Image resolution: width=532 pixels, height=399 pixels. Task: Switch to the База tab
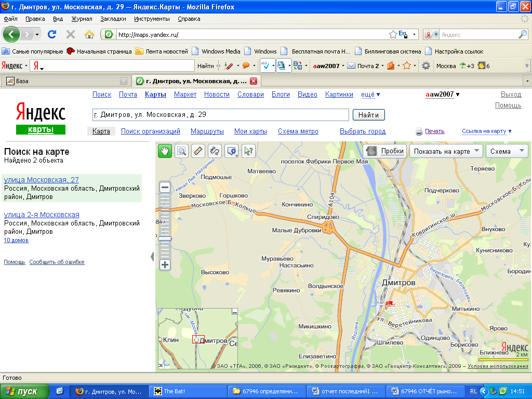click(x=65, y=81)
